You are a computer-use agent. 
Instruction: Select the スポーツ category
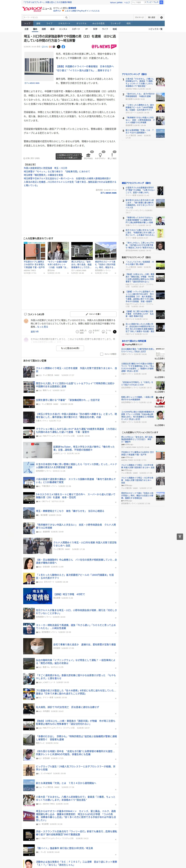coord(76,29)
